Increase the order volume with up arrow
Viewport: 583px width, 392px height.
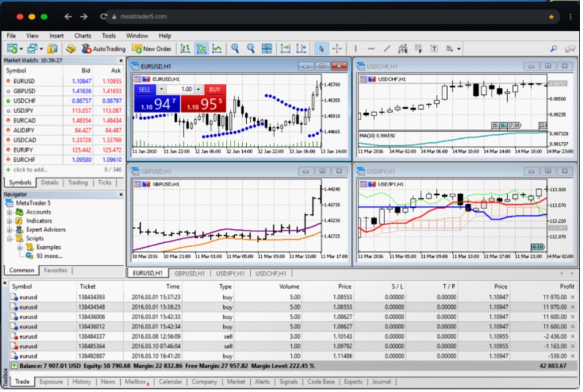coord(198,89)
